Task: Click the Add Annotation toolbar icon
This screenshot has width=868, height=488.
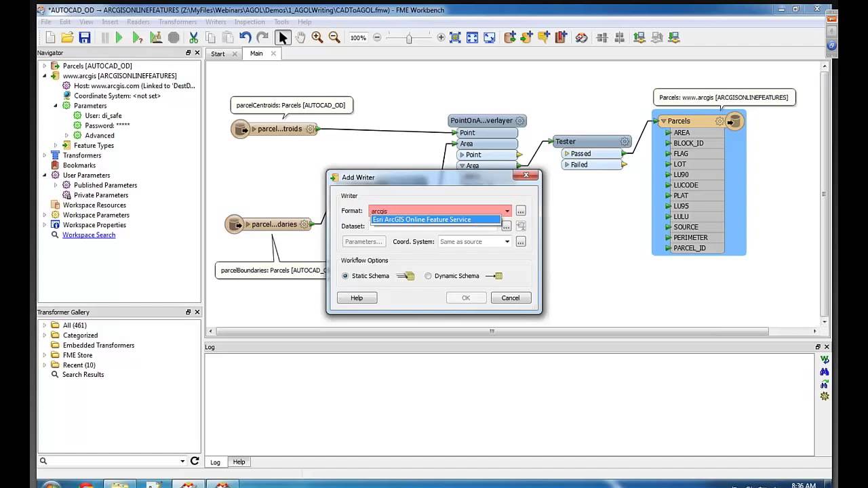Action: pyautogui.click(x=544, y=38)
